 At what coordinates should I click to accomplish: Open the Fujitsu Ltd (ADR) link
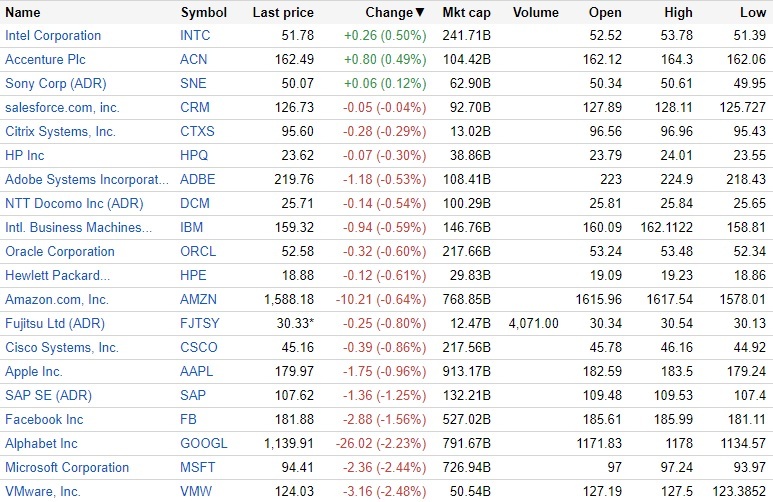tap(55, 324)
